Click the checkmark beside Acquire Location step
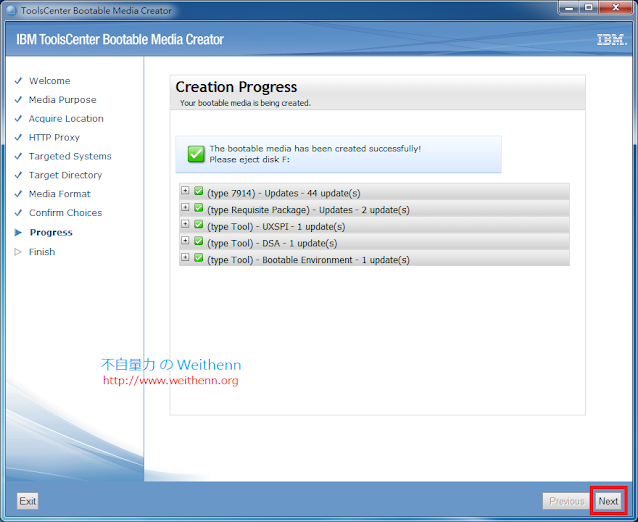The width and height of the screenshot is (638, 522). pyautogui.click(x=18, y=118)
